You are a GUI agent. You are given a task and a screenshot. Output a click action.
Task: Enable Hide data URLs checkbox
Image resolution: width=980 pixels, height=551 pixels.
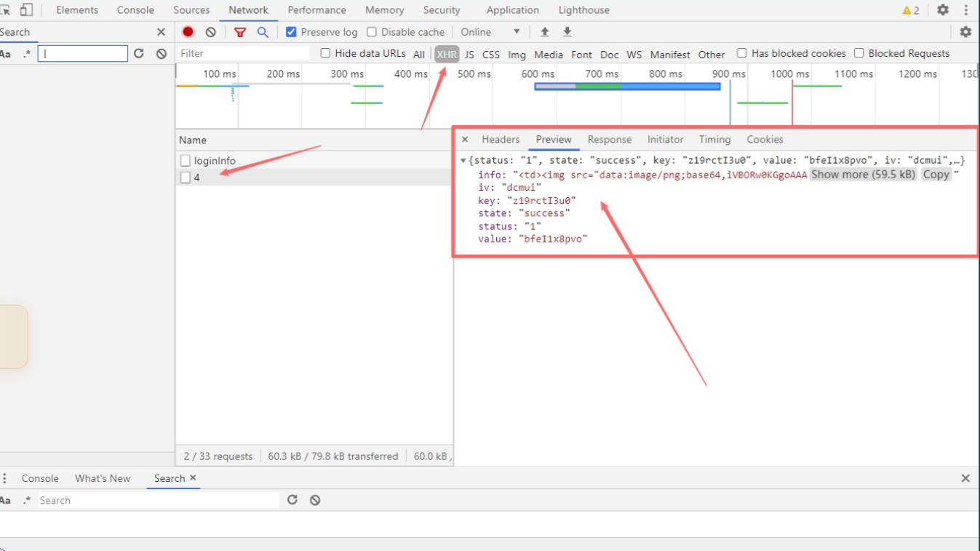pyautogui.click(x=325, y=53)
